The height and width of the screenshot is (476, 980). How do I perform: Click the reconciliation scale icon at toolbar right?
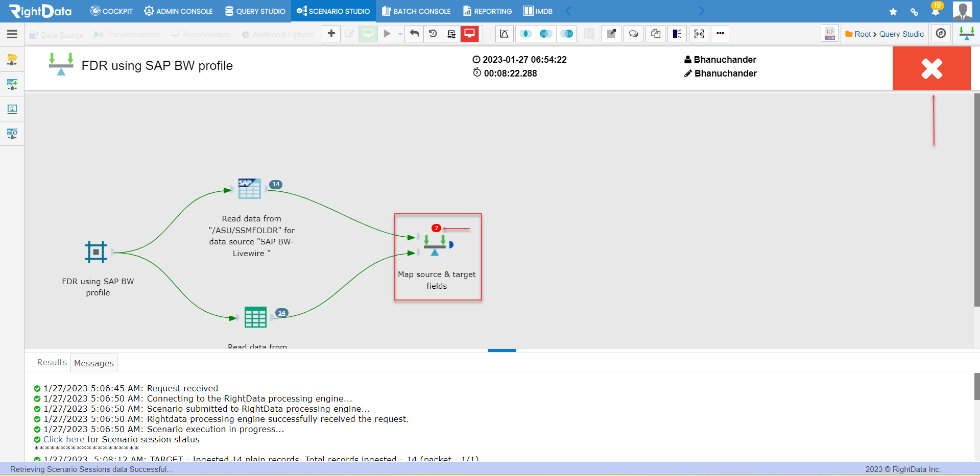(966, 34)
